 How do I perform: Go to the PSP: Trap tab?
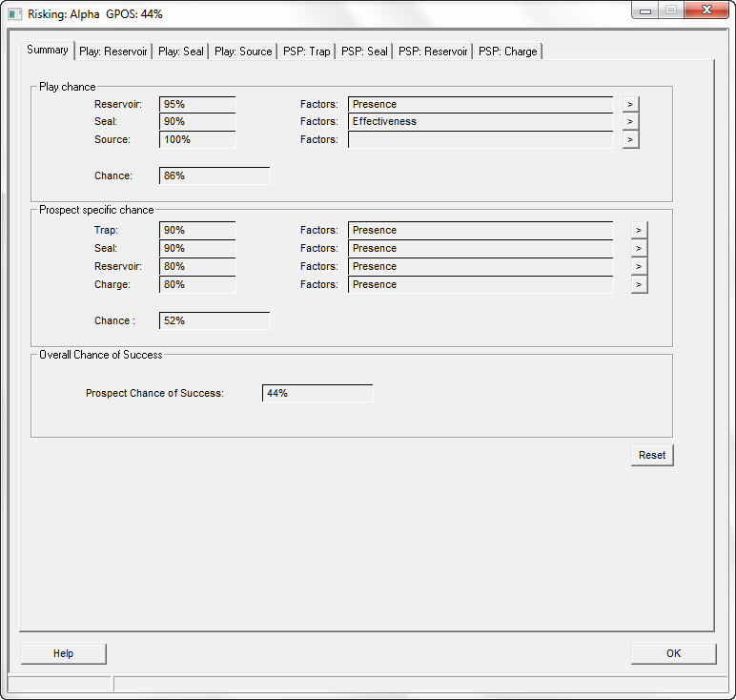click(306, 51)
